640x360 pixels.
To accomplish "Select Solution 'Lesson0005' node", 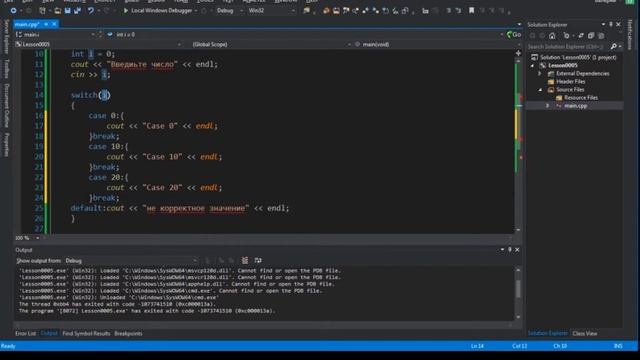I will click(x=574, y=58).
